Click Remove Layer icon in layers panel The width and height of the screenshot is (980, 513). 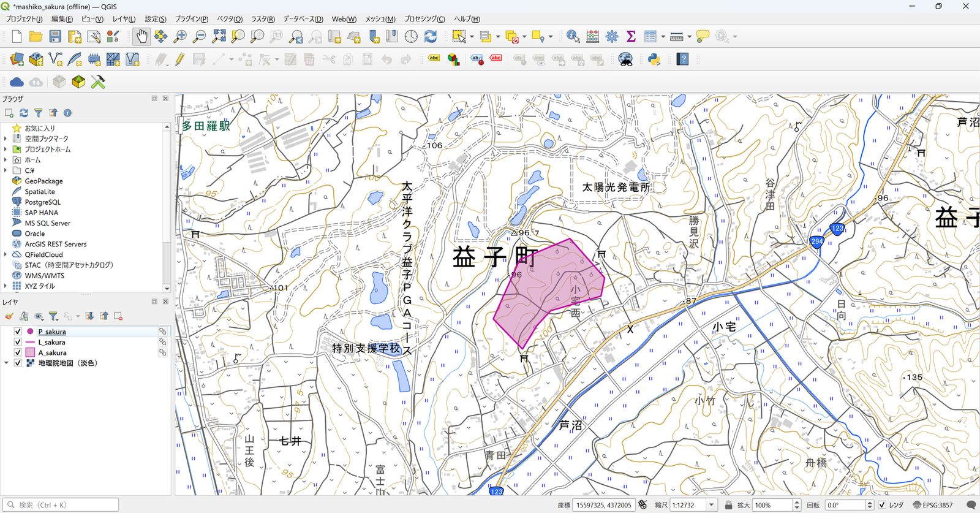tap(118, 316)
